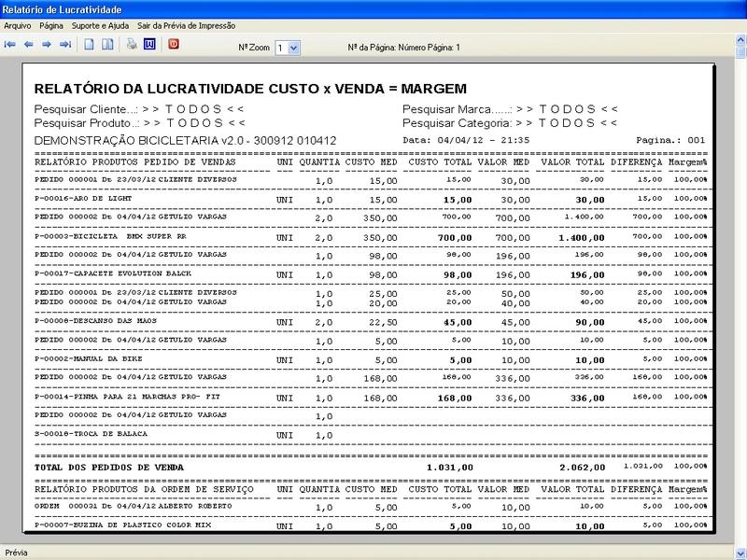Select single page view icon
Screen dimensions: 747x560
(89, 45)
